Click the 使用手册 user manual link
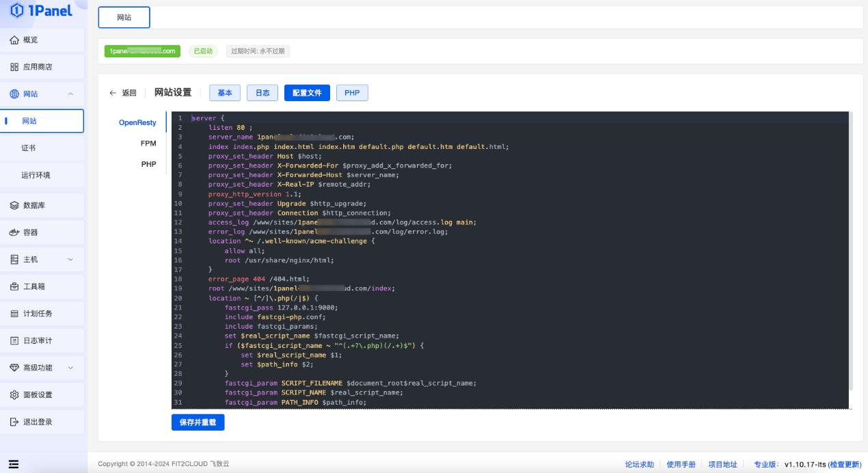This screenshot has height=473, width=868. click(x=681, y=465)
